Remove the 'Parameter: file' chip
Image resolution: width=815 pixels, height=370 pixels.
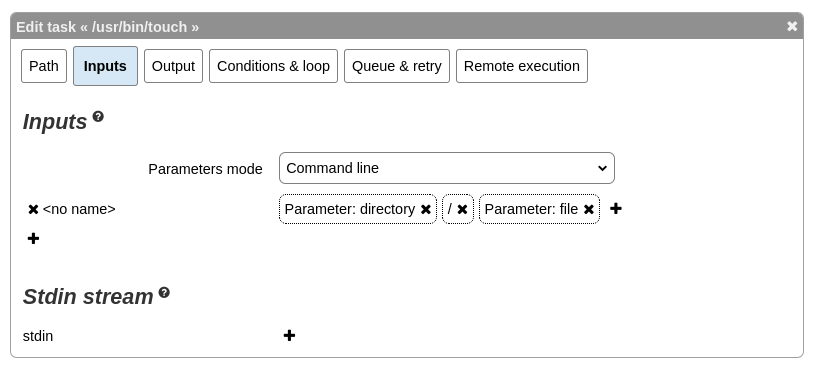[x=588, y=209]
